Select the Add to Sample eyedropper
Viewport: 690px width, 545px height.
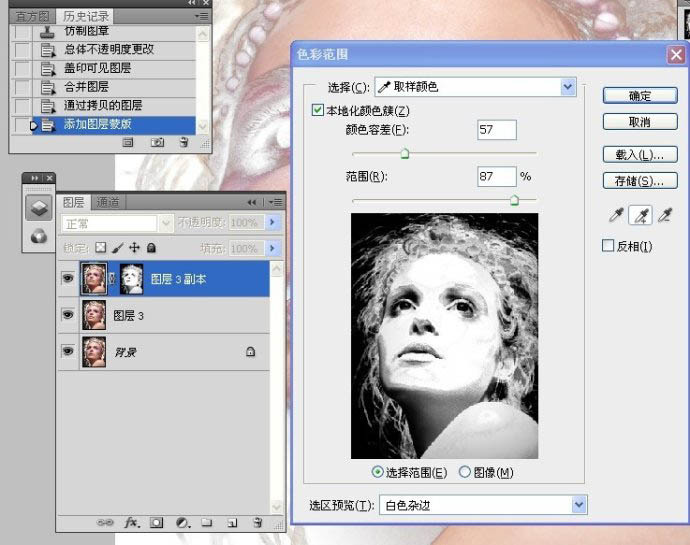[x=640, y=215]
